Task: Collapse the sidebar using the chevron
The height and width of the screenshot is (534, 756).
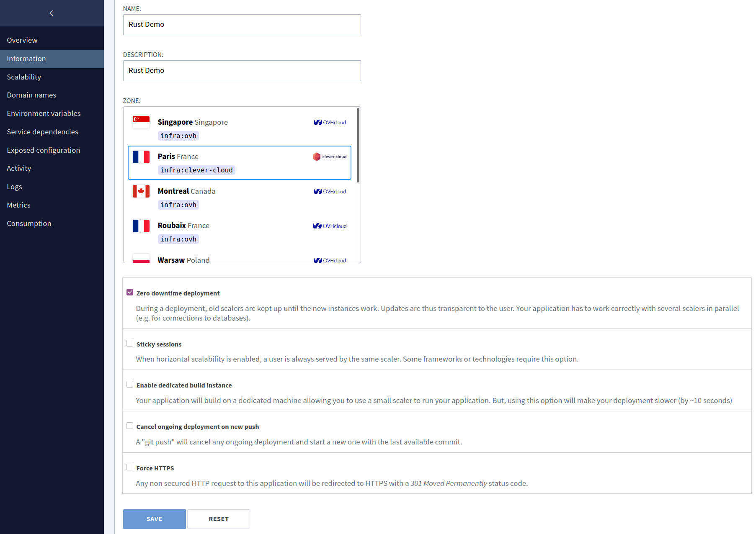Action: coord(51,13)
